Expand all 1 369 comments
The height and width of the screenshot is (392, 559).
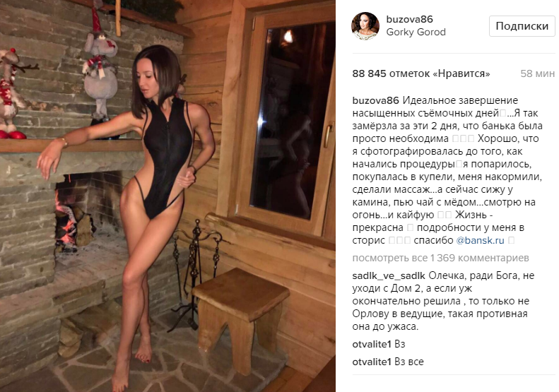pos(441,258)
